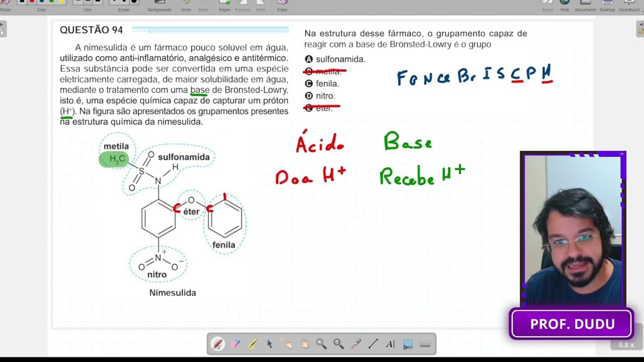Image resolution: width=644 pixels, height=362 pixels.
Task: Pick the Interact with items finger tool
Action: 287,344
